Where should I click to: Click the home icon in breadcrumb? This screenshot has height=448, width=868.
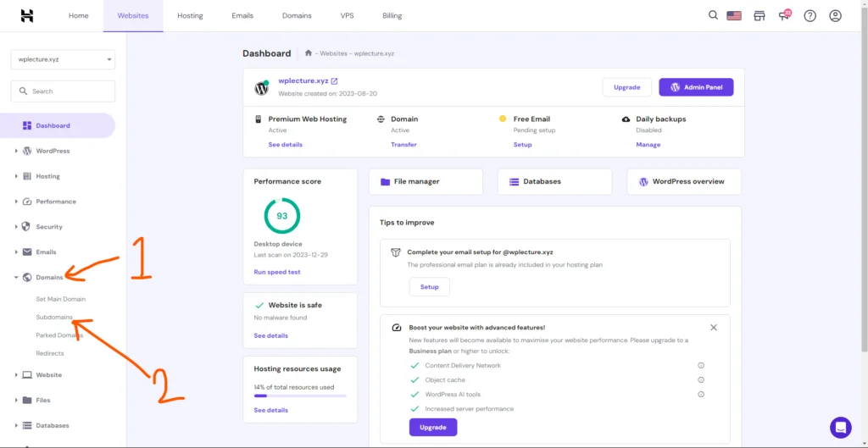pos(309,53)
